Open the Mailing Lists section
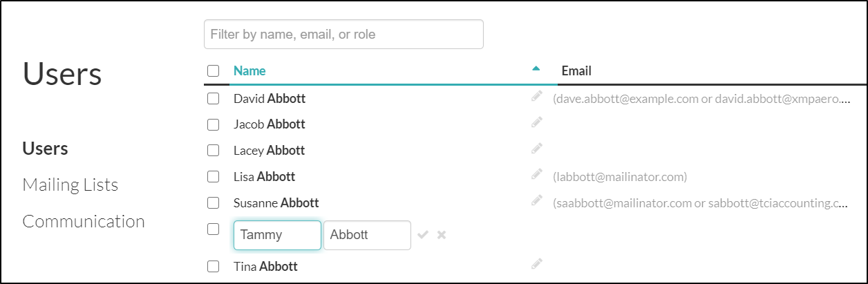Screen dimensions: 868x284 (x=70, y=185)
